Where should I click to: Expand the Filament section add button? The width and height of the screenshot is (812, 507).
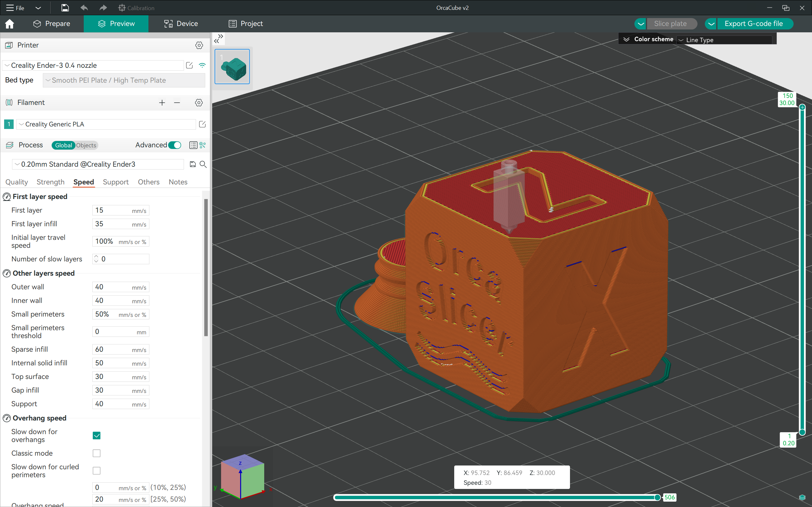tap(162, 102)
